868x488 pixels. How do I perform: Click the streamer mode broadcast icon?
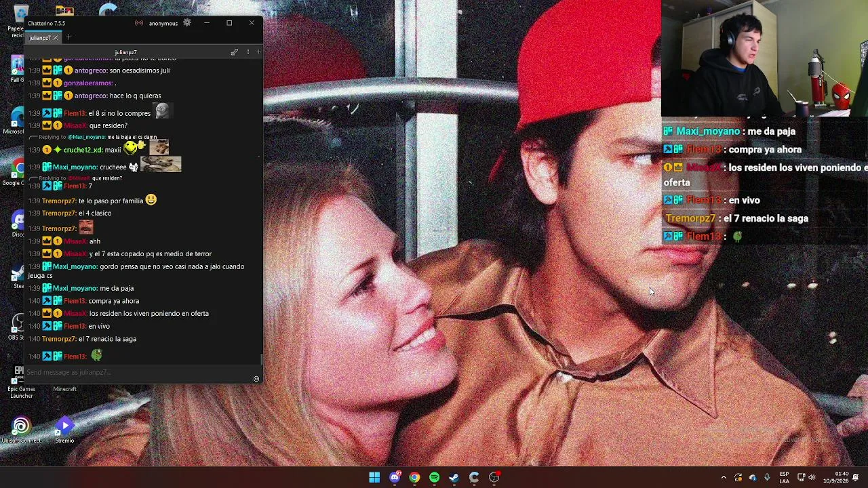pyautogui.click(x=139, y=23)
